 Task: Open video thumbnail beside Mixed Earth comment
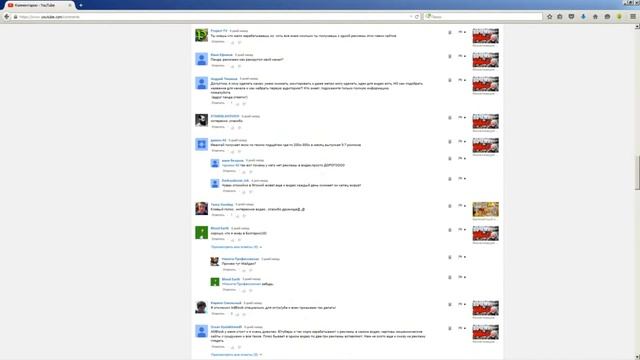click(x=485, y=233)
